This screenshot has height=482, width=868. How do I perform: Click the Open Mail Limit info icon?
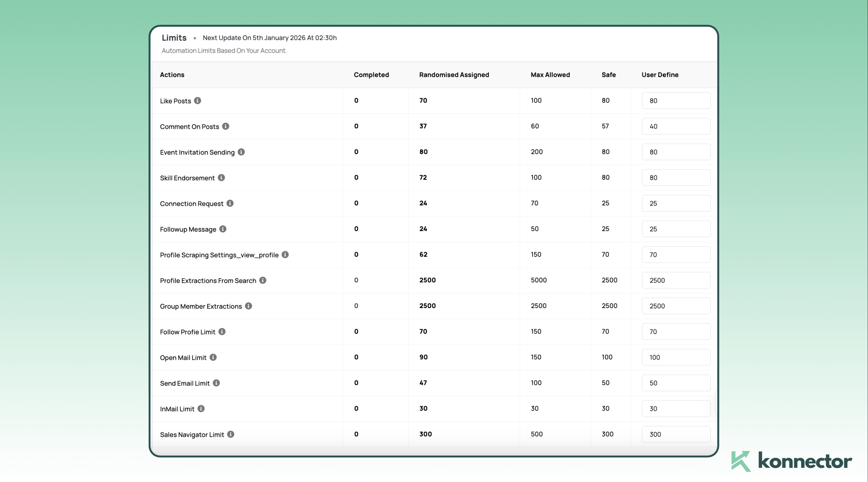[213, 357]
